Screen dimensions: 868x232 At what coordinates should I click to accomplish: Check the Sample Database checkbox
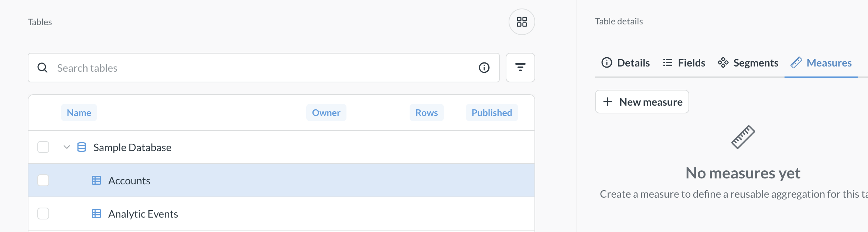pyautogui.click(x=43, y=147)
